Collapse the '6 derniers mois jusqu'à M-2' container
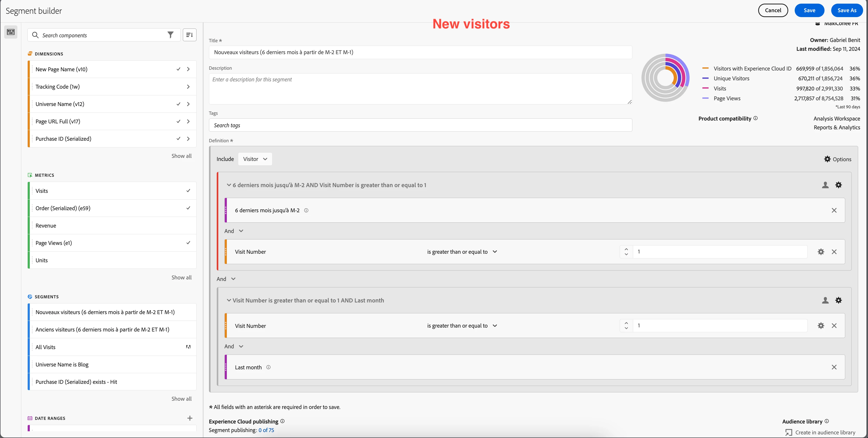The height and width of the screenshot is (438, 868). click(229, 185)
